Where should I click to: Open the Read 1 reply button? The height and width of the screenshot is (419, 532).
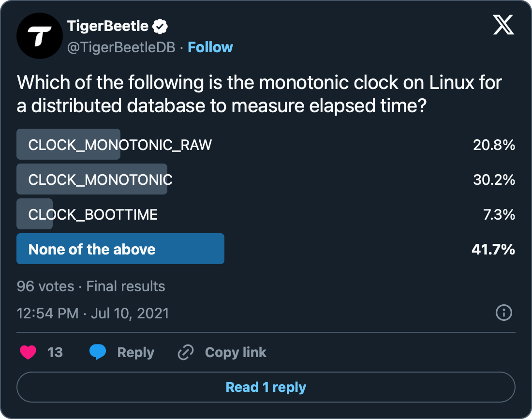click(266, 388)
